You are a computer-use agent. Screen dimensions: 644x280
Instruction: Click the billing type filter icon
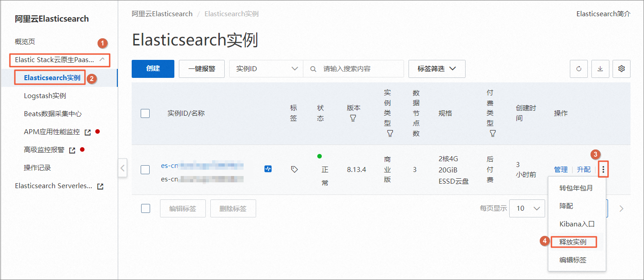493,133
